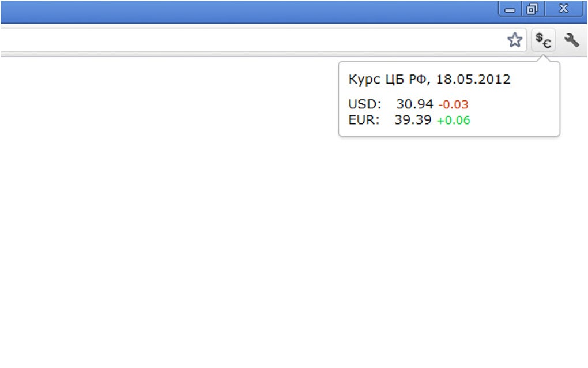Select the USD label
588x368 pixels.
pyautogui.click(x=364, y=104)
